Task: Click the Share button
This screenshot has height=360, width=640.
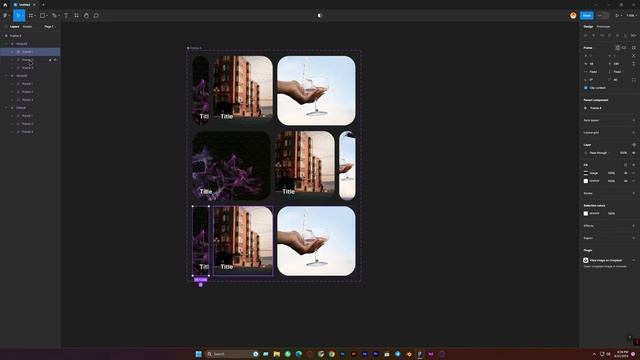Action: pyautogui.click(x=587, y=16)
